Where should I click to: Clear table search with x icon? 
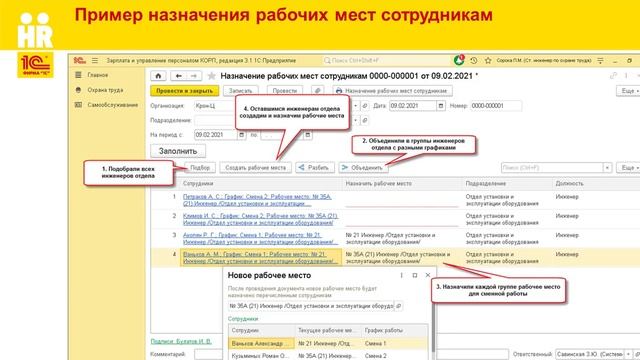pos(607,168)
